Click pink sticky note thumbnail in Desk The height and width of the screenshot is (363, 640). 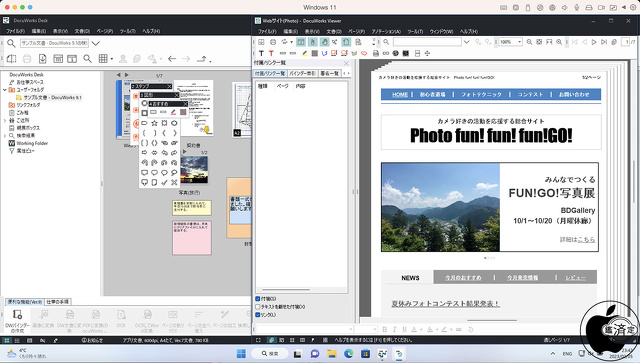192,238
